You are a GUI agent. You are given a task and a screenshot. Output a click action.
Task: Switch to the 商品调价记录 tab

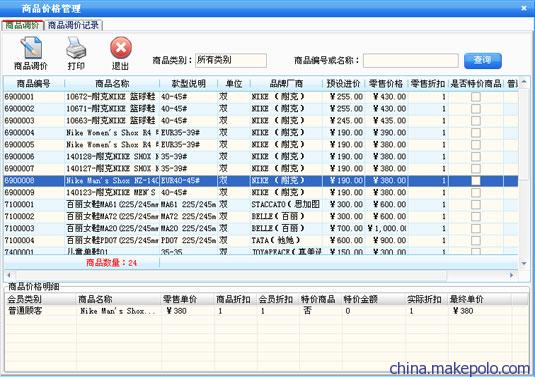(x=73, y=25)
